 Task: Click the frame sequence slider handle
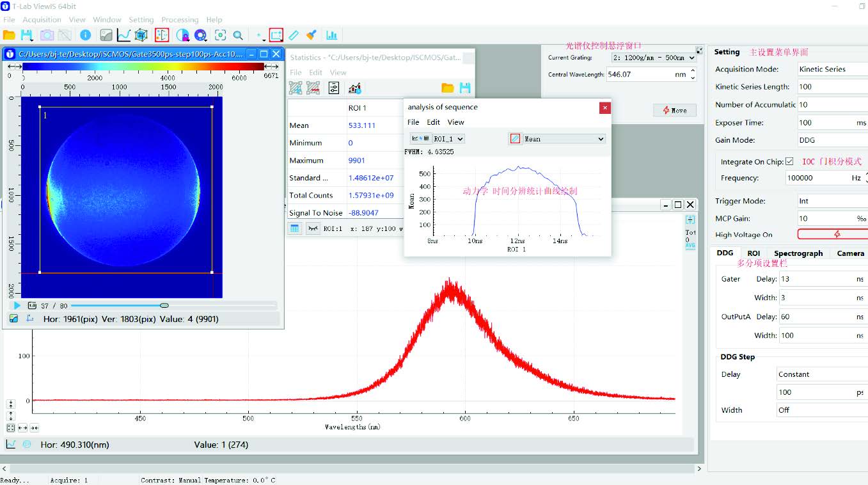164,306
